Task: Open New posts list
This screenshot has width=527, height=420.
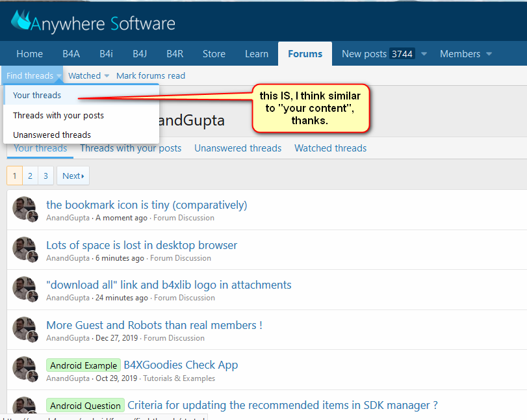Action: tap(364, 54)
